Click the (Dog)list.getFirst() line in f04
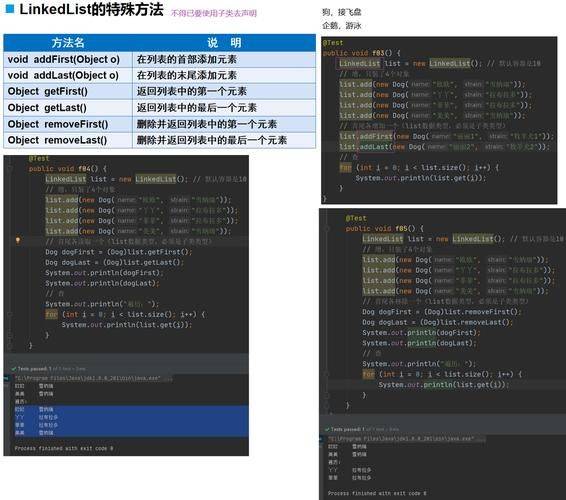This screenshot has width=566, height=500. pyautogui.click(x=119, y=252)
